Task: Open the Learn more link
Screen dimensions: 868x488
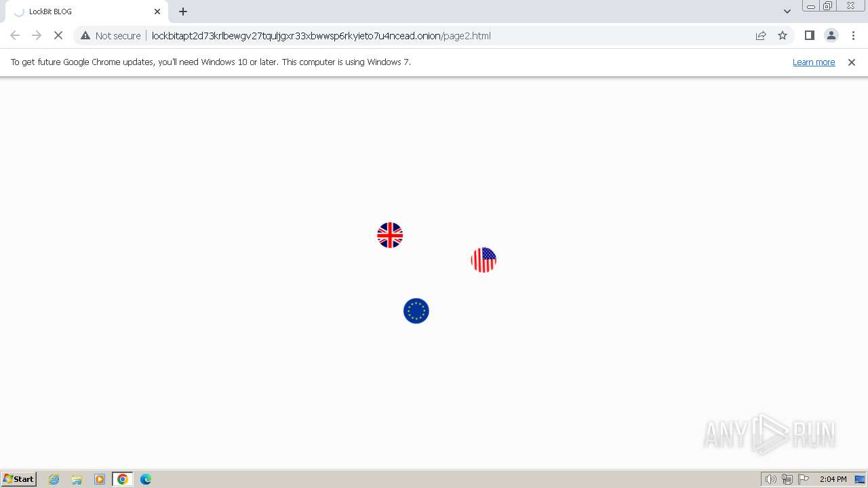Action: [x=814, y=62]
